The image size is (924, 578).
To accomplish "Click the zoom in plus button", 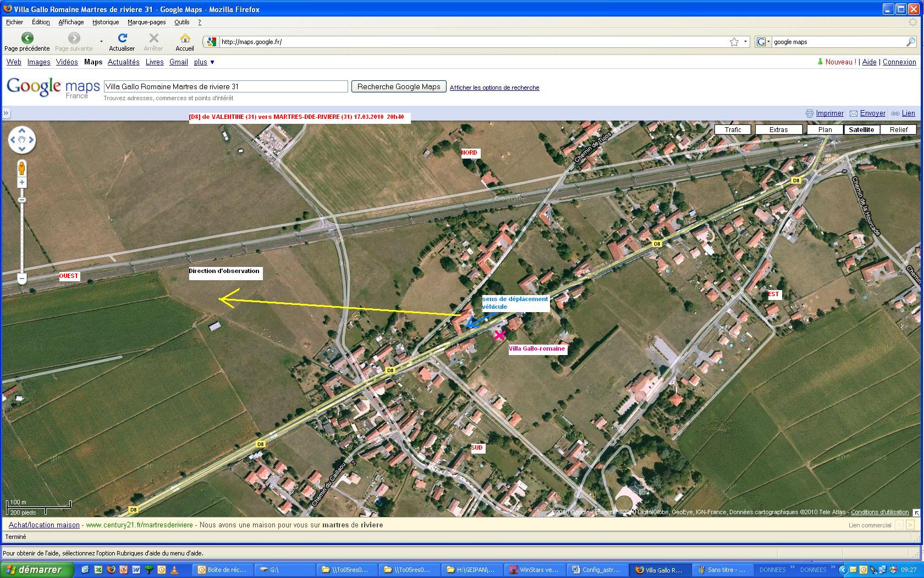I will point(22,183).
